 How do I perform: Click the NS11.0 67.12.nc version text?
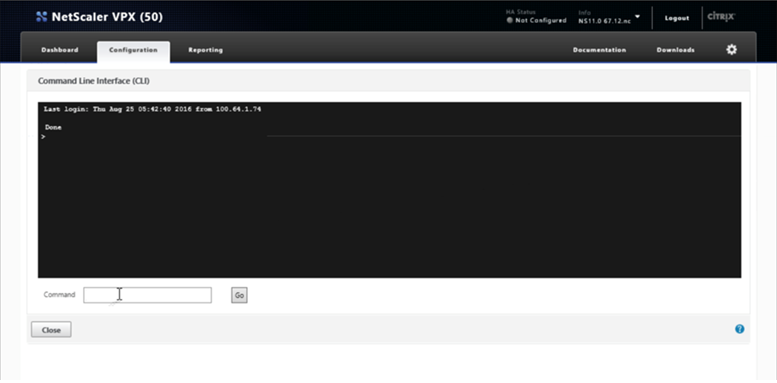pos(605,21)
